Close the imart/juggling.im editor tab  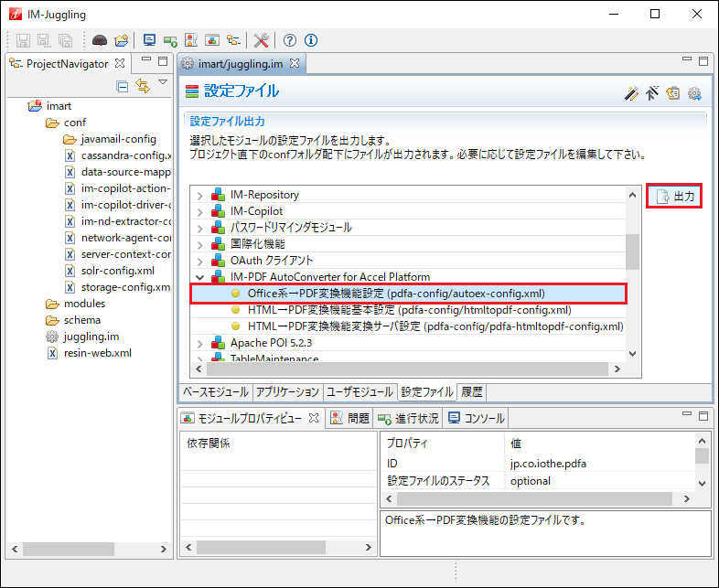point(295,63)
